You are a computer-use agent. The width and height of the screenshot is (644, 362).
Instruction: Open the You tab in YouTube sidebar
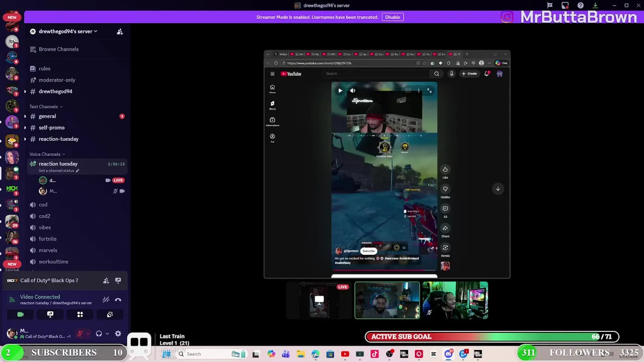click(272, 138)
